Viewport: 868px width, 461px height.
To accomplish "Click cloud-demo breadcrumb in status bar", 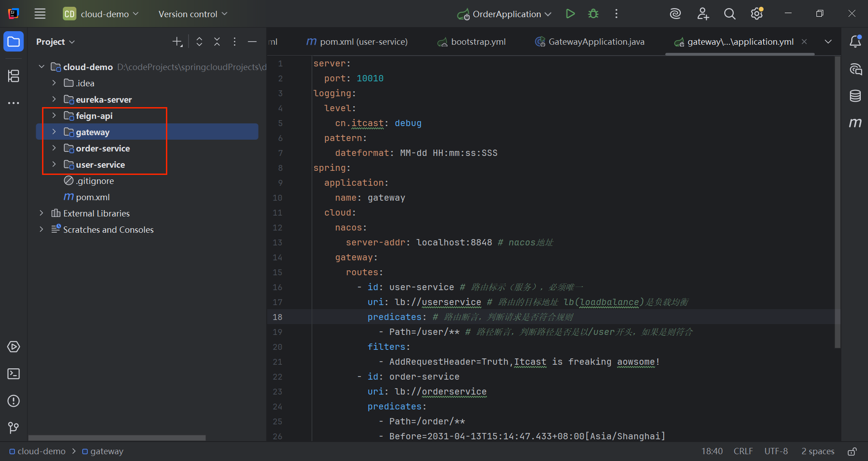I will tap(38, 452).
